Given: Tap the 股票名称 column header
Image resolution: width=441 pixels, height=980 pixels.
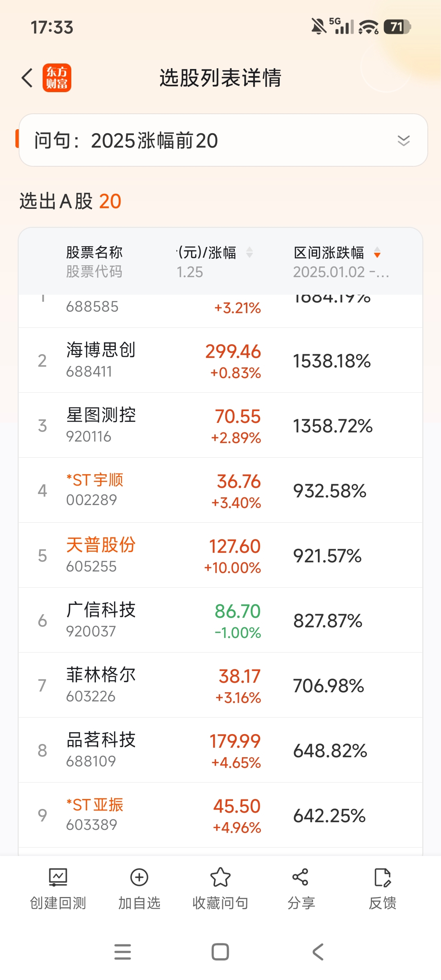Looking at the screenshot, I should 94,252.
